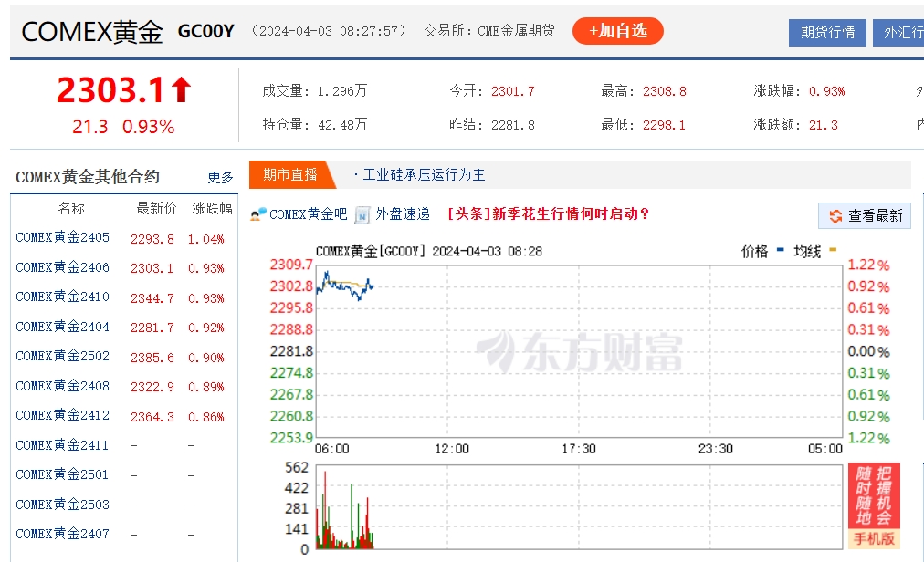The height and width of the screenshot is (562, 924).
Task: Open 更多 for other COMEX gold contracts
Action: pos(220,177)
